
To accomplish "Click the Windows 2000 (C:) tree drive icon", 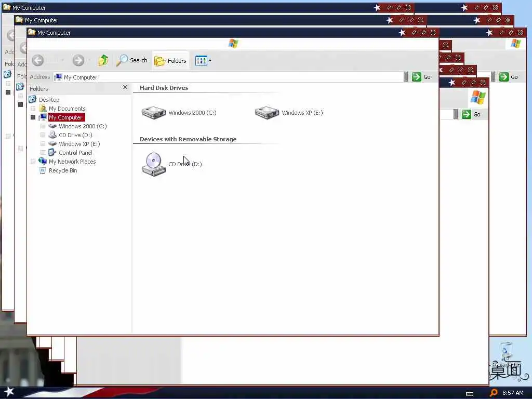I will pyautogui.click(x=52, y=126).
